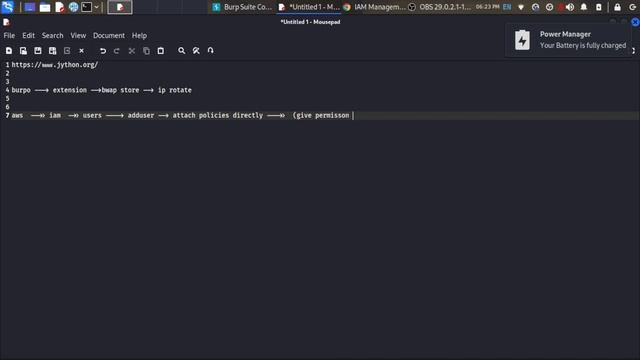Launch the text editor panel launcher

click(x=60, y=7)
